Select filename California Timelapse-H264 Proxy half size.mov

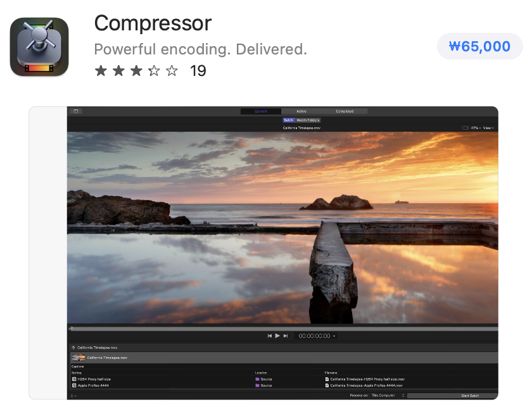pyautogui.click(x=367, y=379)
